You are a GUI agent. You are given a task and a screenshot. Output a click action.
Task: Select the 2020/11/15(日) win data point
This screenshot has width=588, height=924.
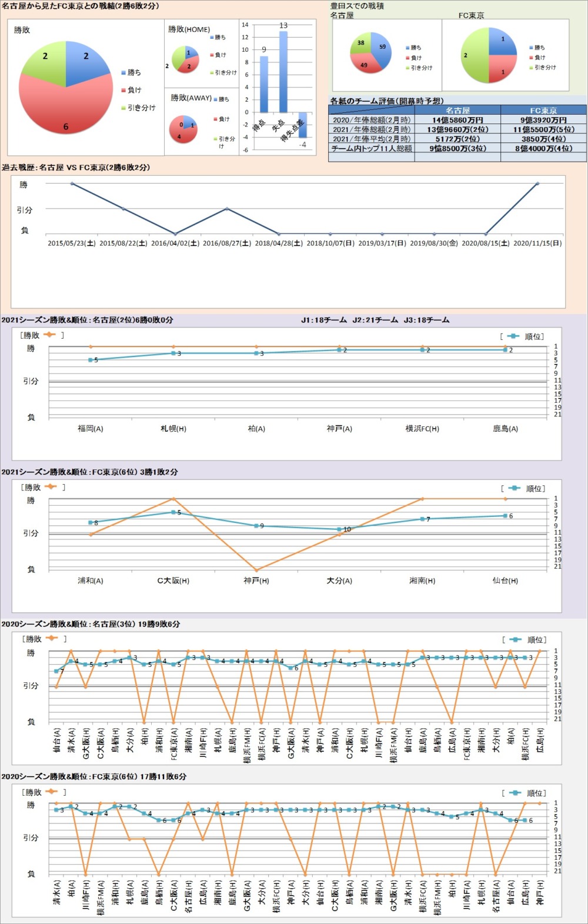click(537, 184)
